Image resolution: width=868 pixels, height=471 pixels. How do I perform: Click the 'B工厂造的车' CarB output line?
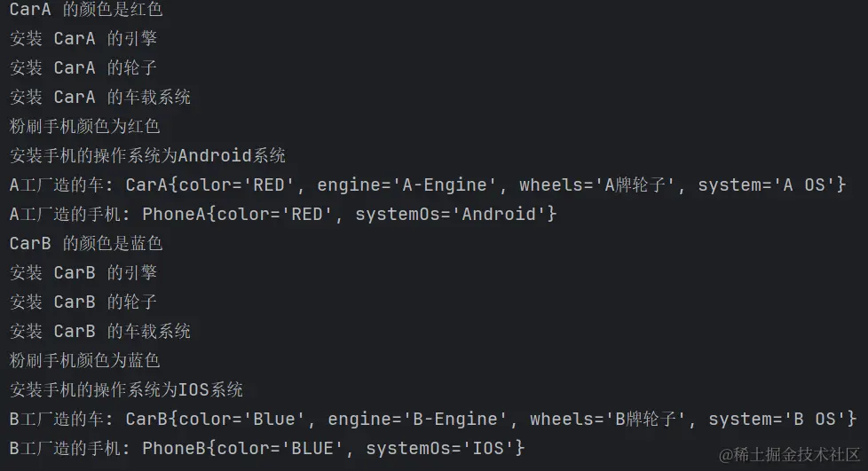tap(433, 419)
